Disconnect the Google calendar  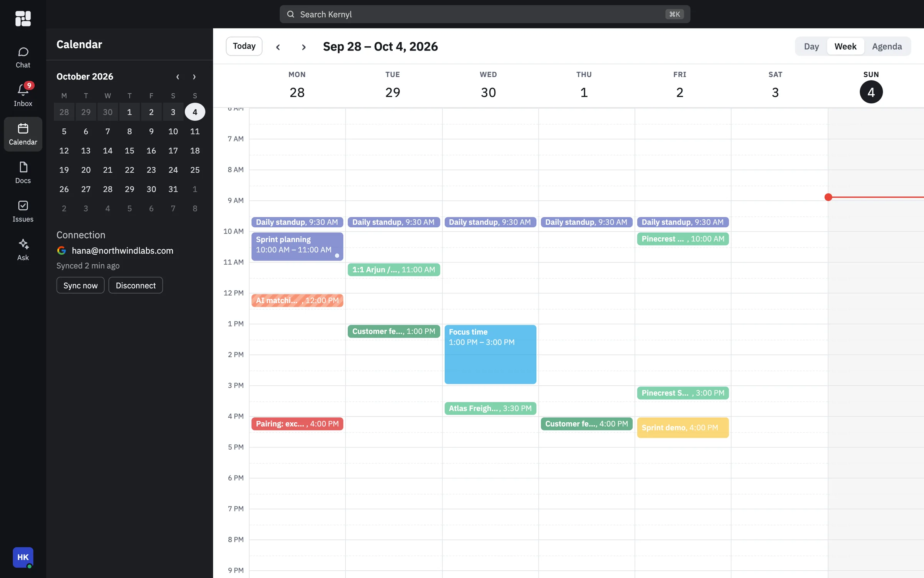coord(136,285)
